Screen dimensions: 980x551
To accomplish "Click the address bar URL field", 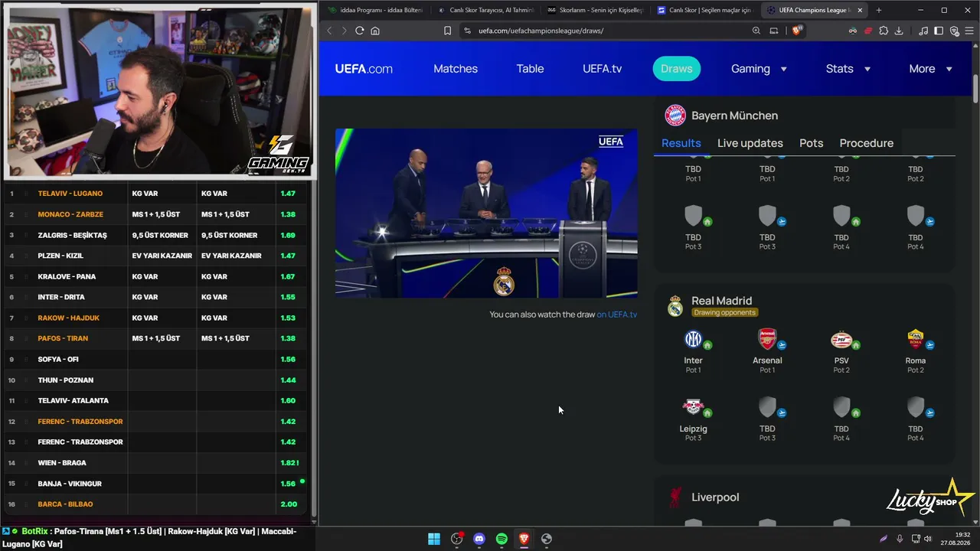I will coord(605,31).
